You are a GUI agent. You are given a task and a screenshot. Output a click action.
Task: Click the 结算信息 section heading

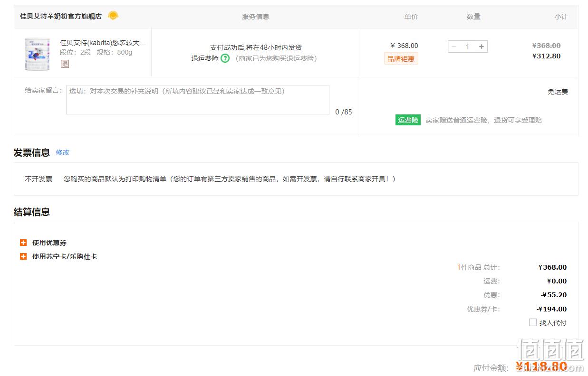[x=32, y=212]
